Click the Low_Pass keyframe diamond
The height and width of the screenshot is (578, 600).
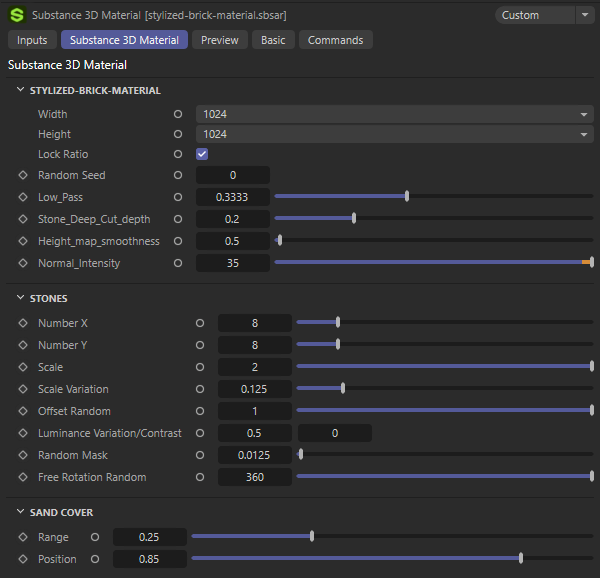click(x=23, y=197)
